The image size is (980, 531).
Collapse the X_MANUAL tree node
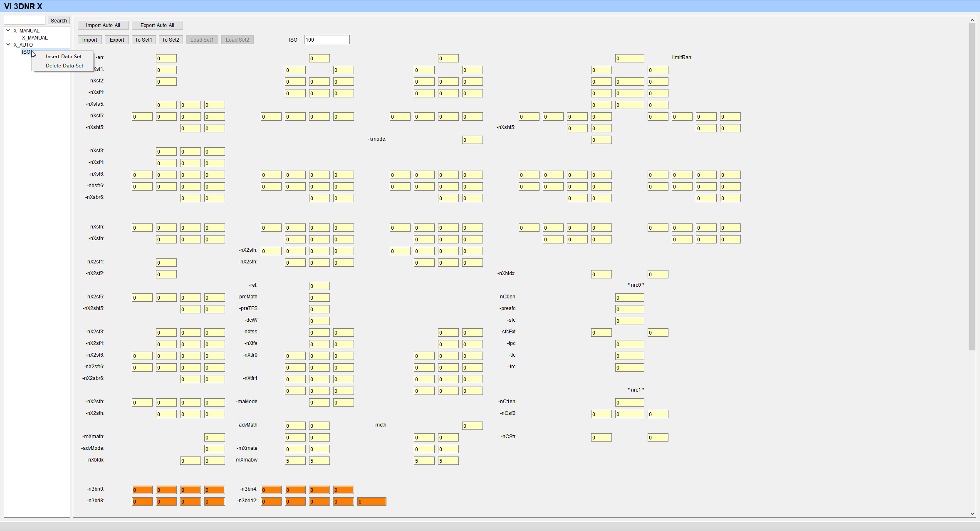[x=8, y=30]
